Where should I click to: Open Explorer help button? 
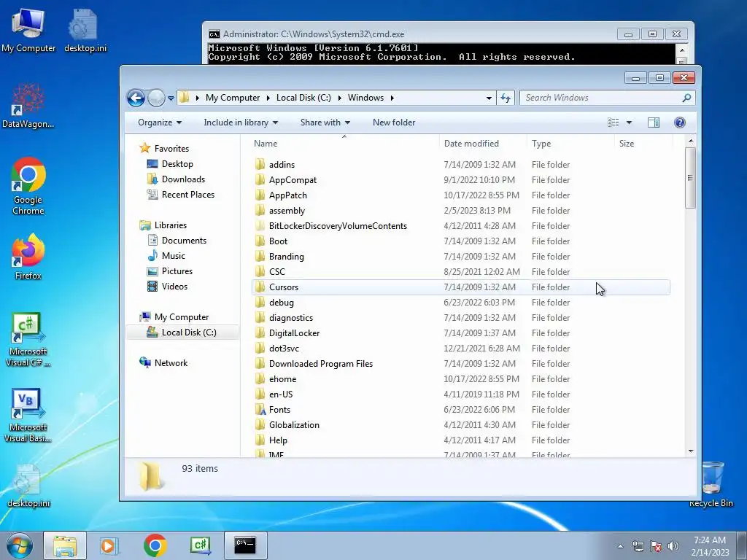coord(680,122)
